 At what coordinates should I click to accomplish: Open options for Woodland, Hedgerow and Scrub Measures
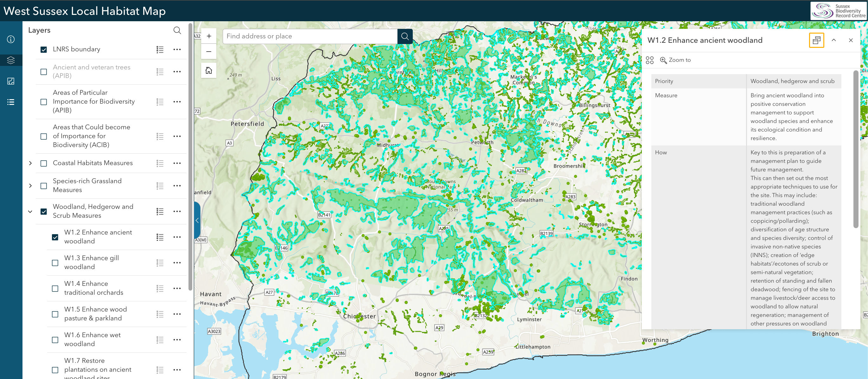[x=177, y=211]
